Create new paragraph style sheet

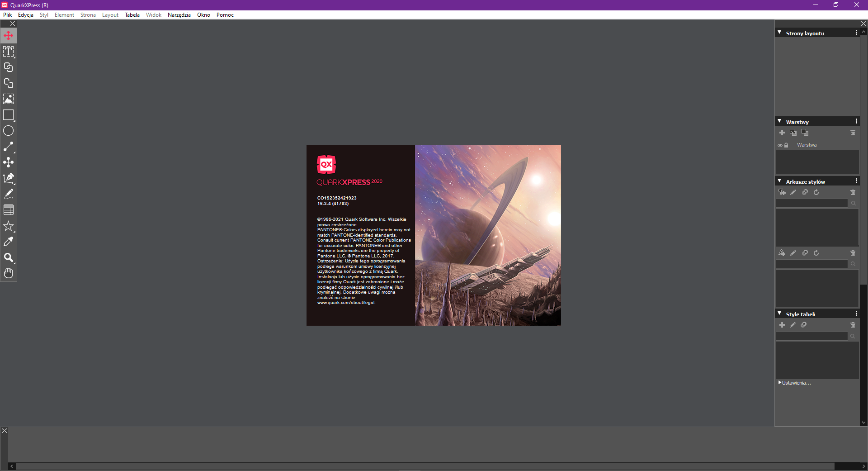click(782, 192)
